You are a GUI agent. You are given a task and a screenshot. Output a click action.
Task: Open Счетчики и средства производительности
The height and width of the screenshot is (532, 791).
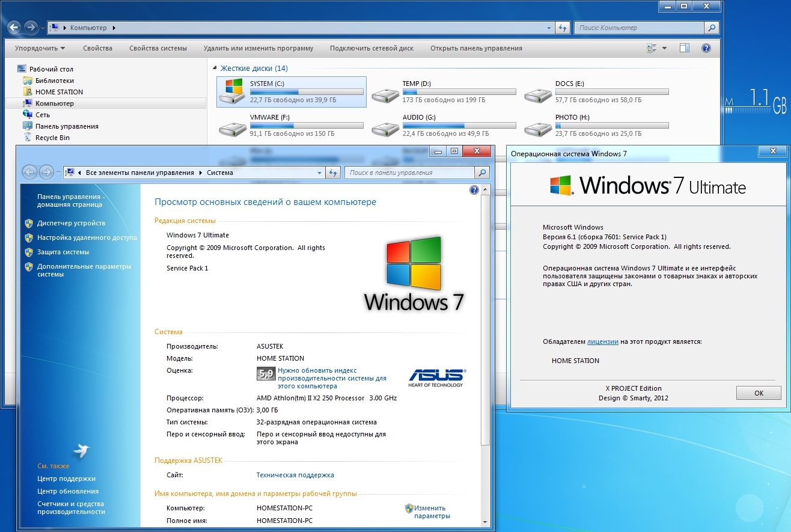pos(71,508)
